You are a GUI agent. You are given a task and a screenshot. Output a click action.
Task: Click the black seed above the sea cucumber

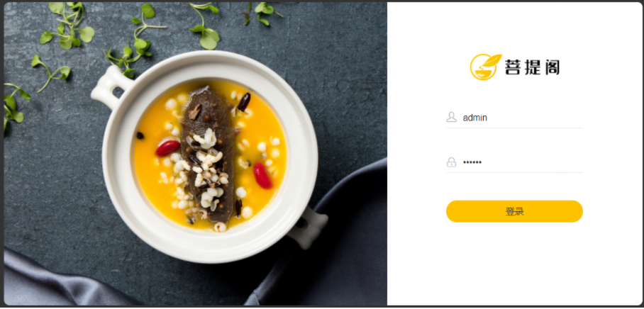[x=244, y=102]
